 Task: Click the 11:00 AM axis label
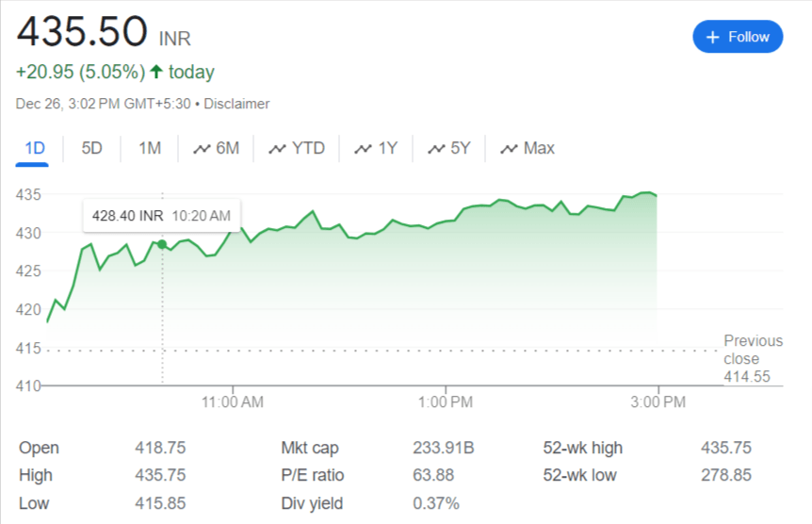pos(233,402)
